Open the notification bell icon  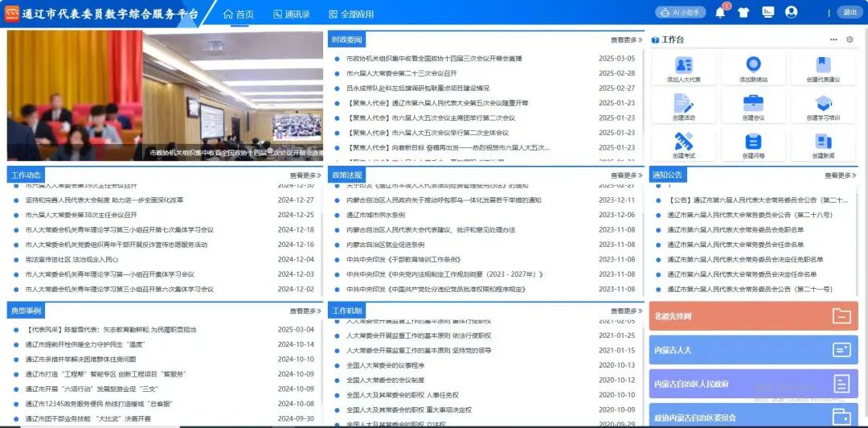[x=720, y=13]
